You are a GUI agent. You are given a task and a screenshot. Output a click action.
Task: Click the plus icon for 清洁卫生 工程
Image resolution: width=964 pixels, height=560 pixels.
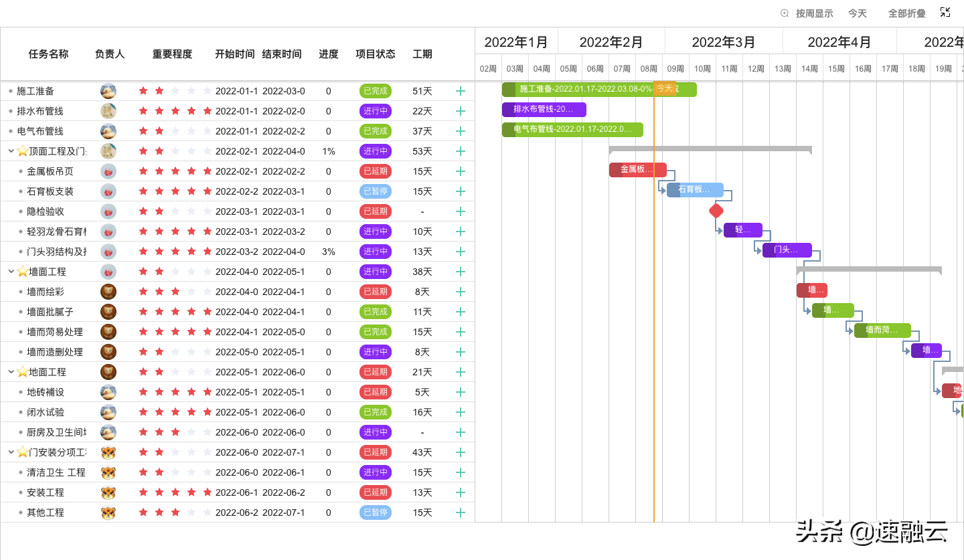[461, 472]
